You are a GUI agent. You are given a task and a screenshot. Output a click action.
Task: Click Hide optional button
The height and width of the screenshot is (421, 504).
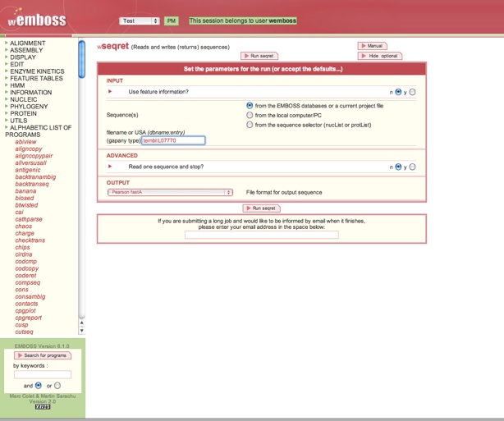379,56
